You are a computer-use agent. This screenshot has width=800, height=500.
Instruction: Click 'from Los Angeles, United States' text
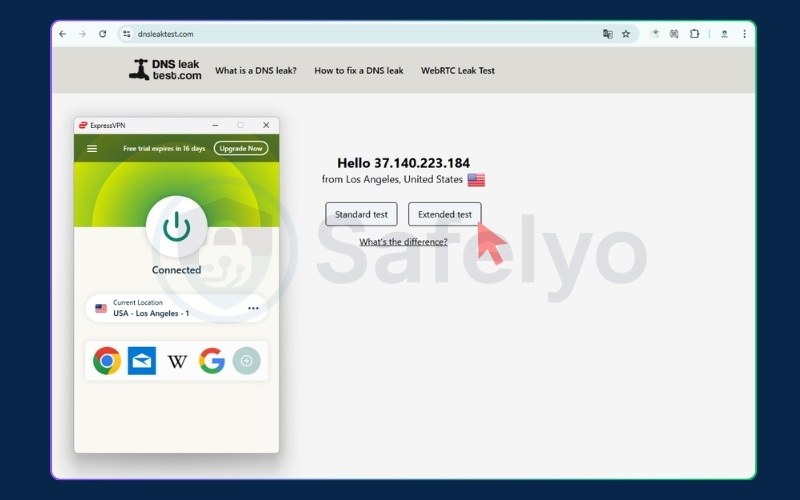click(x=392, y=180)
